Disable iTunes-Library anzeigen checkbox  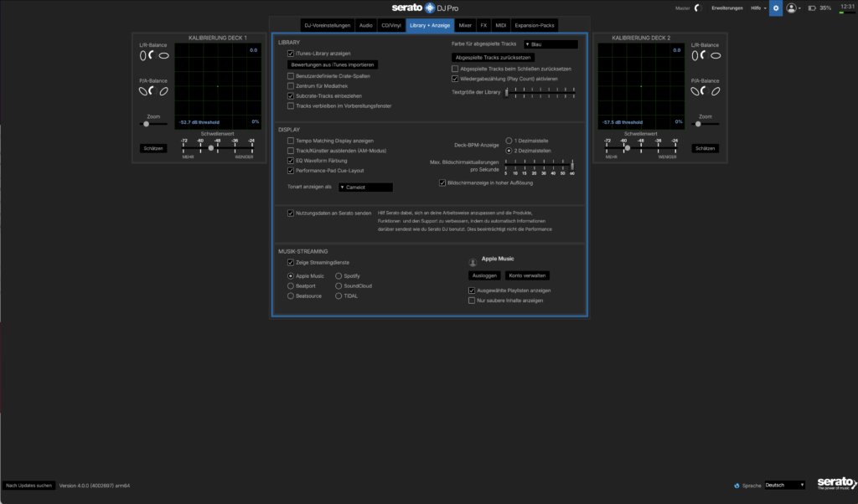click(x=290, y=54)
